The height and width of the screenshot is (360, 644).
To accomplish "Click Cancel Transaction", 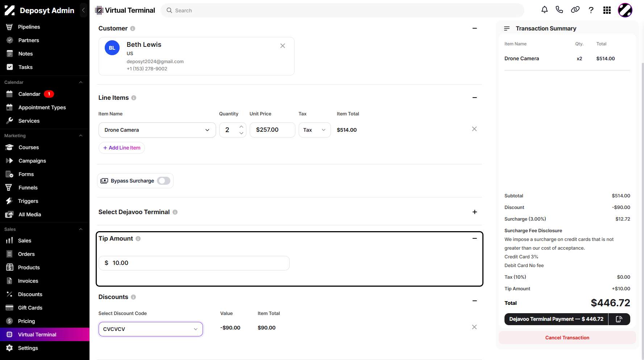I will (567, 337).
